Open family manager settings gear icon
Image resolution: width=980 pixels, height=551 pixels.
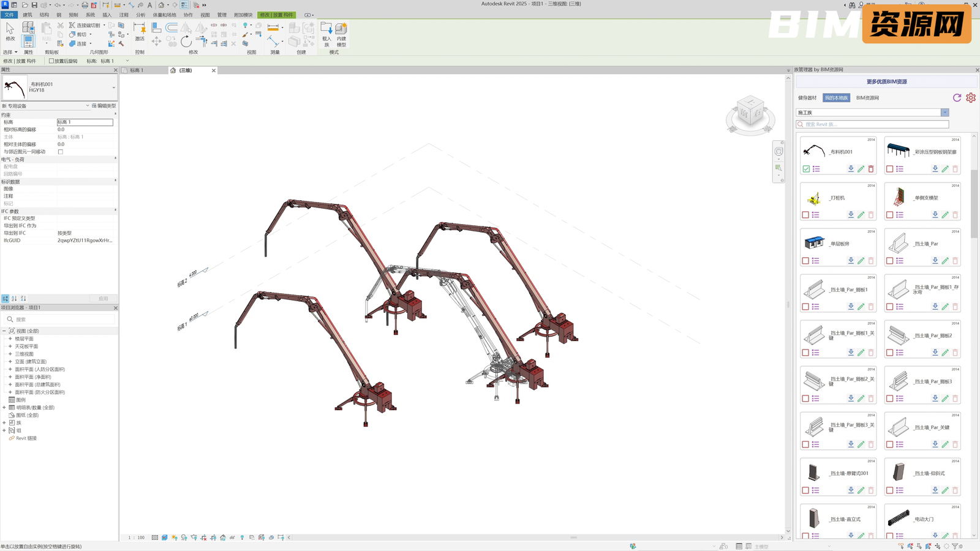coord(971,97)
